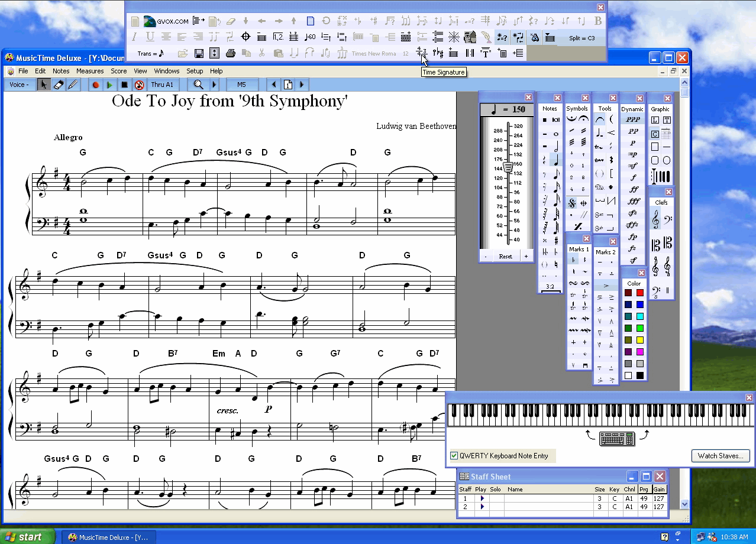The height and width of the screenshot is (544, 756).
Task: Click the 3:2 tuplet button in Notes palette
Action: 550,287
